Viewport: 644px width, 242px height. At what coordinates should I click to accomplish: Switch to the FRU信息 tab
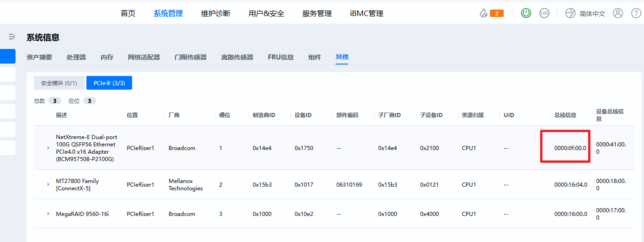coord(281,57)
